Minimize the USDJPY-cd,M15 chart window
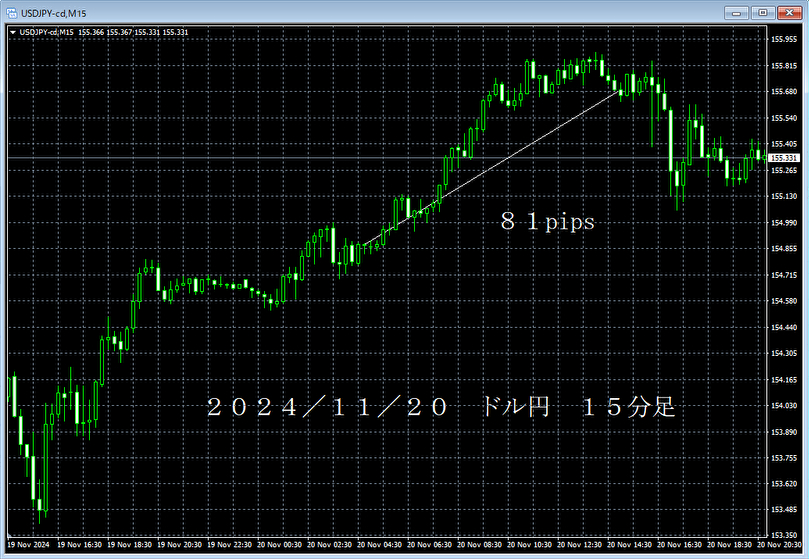 (736, 12)
